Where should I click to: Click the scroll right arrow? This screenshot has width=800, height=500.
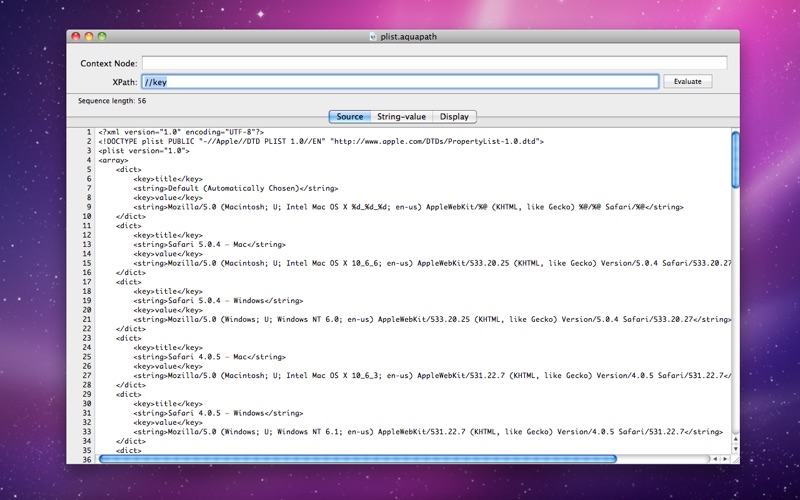click(725, 459)
